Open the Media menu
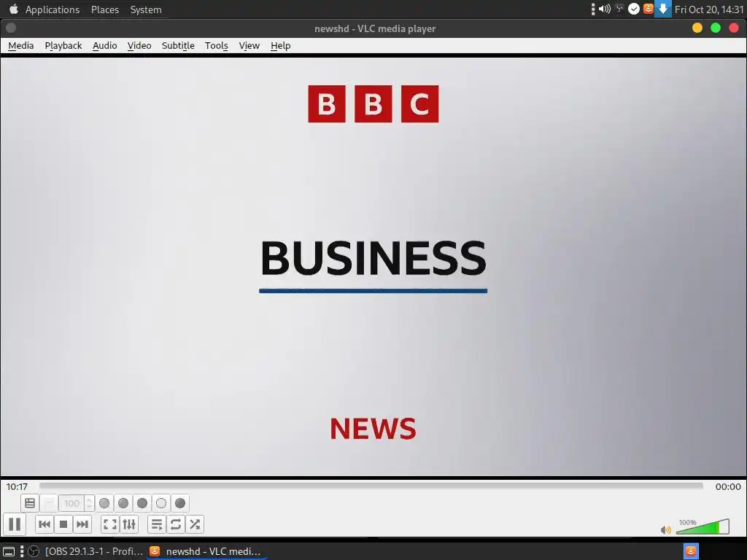Screen dimensions: 747x560 click(21, 46)
